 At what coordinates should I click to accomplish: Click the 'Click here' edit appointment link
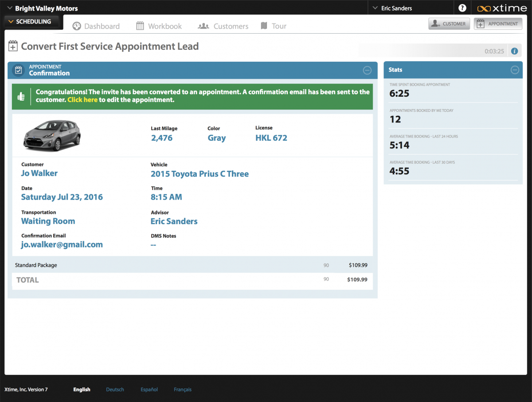tap(82, 100)
